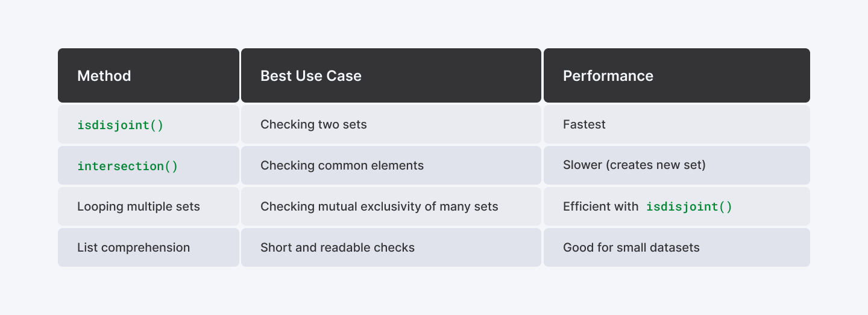Click the green intersection() code text
Screen dimensions: 868x315
128,166
